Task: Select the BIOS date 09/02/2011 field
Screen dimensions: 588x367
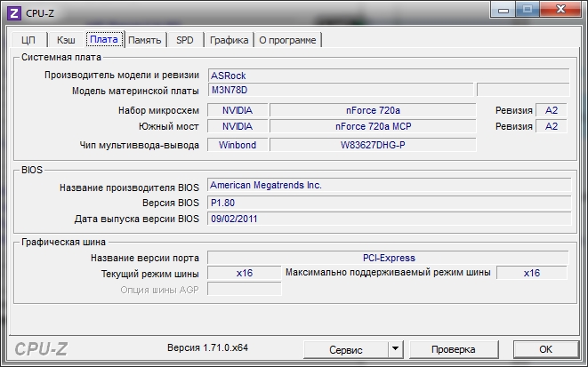Action: point(388,219)
